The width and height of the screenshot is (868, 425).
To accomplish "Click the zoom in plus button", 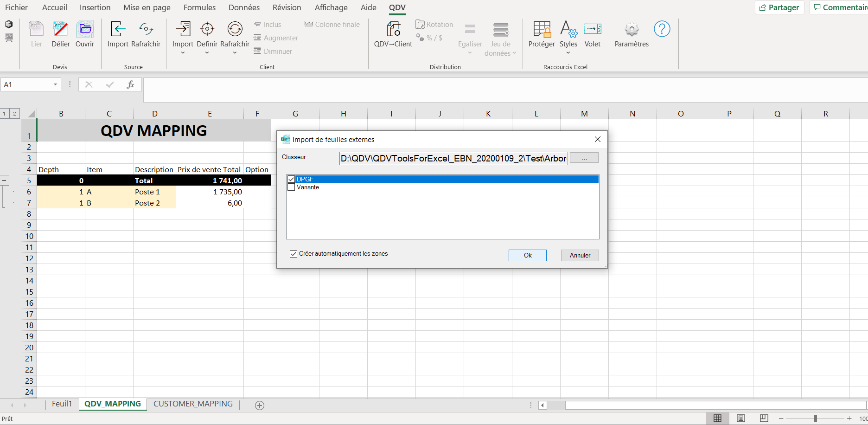I will point(849,419).
